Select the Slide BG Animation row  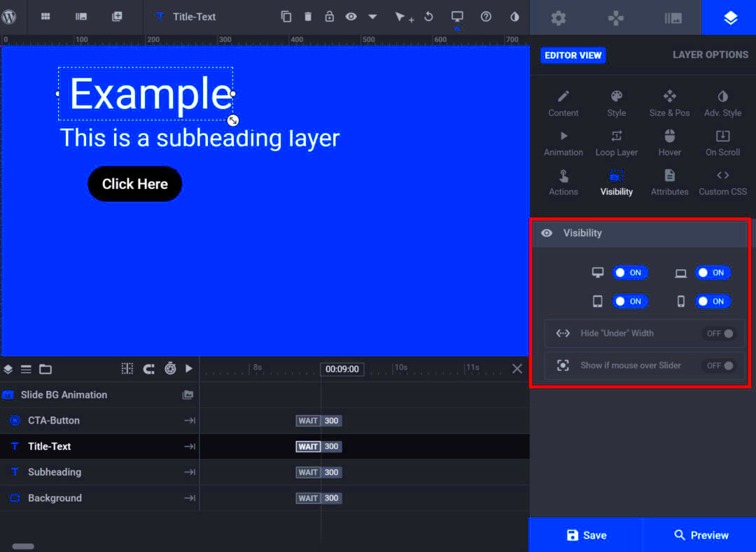100,395
